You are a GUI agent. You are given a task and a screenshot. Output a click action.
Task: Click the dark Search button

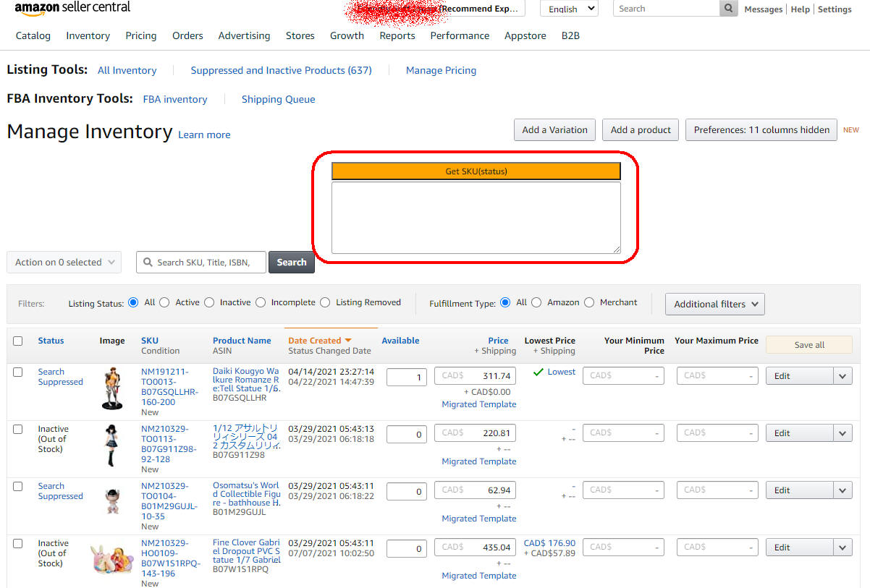tap(292, 263)
